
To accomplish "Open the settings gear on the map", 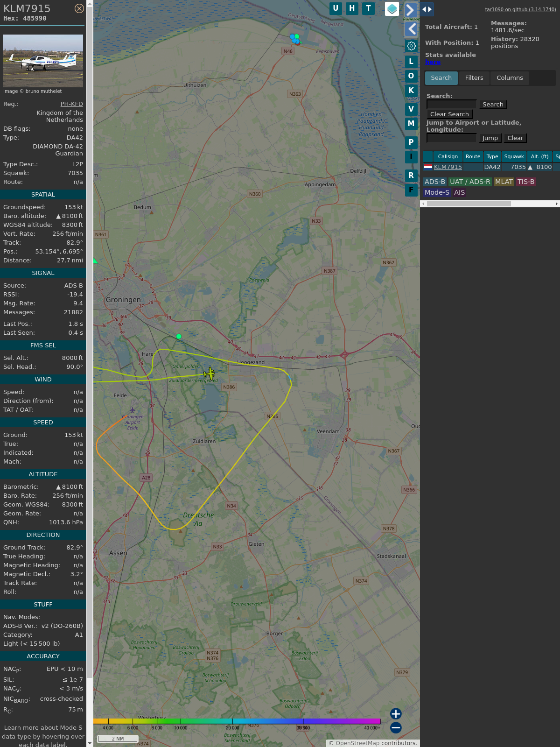I will pyautogui.click(x=411, y=46).
